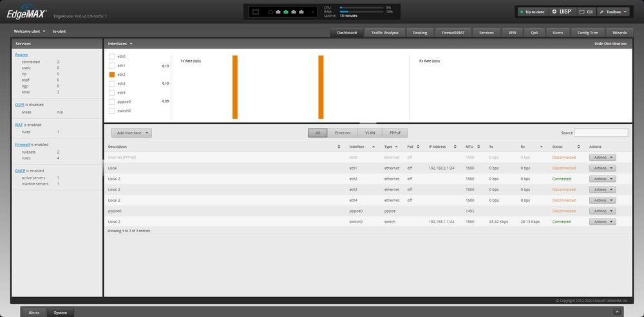Open the Routing tab
The width and height of the screenshot is (644, 317).
click(x=420, y=33)
